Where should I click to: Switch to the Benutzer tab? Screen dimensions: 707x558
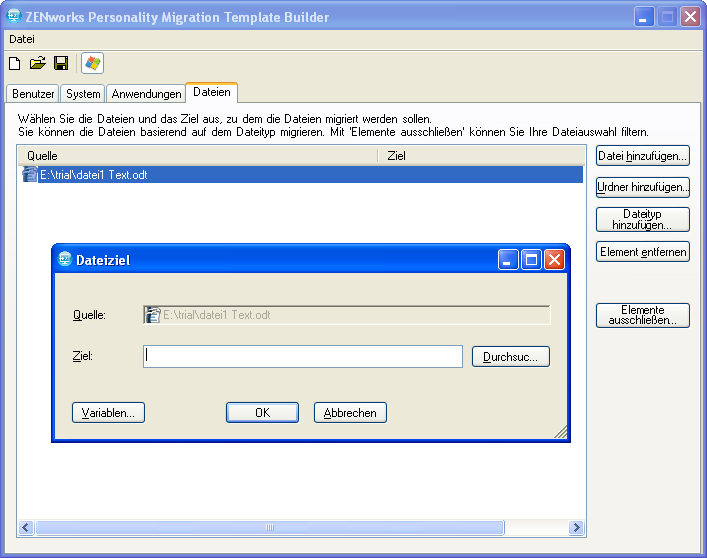[33, 94]
